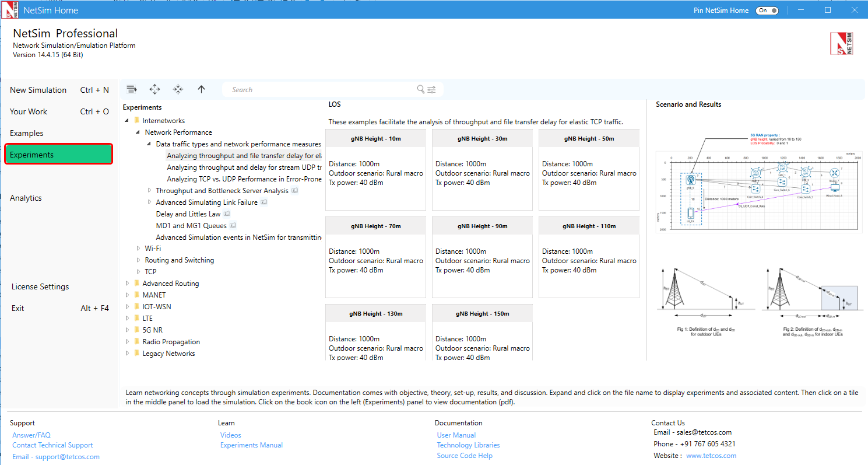
Task: Click in the Search input field
Action: [321, 90]
